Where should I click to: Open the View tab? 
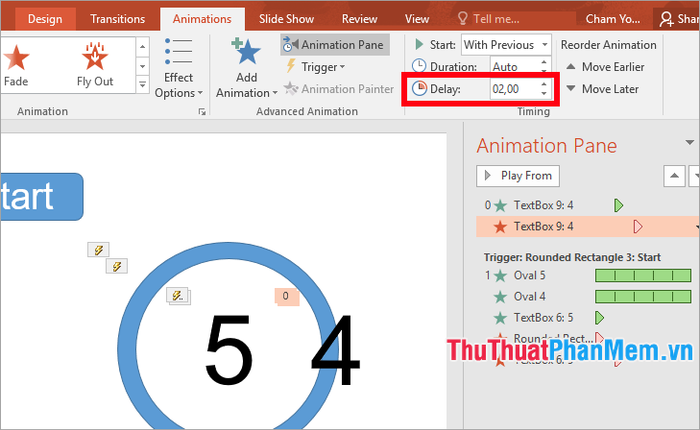tap(417, 19)
